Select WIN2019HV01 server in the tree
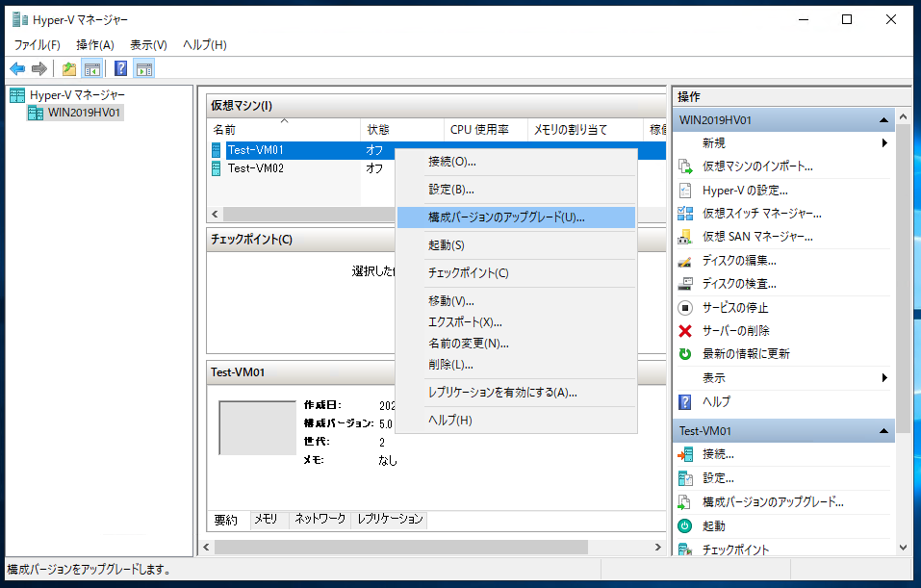This screenshot has height=588, width=921. tap(85, 114)
